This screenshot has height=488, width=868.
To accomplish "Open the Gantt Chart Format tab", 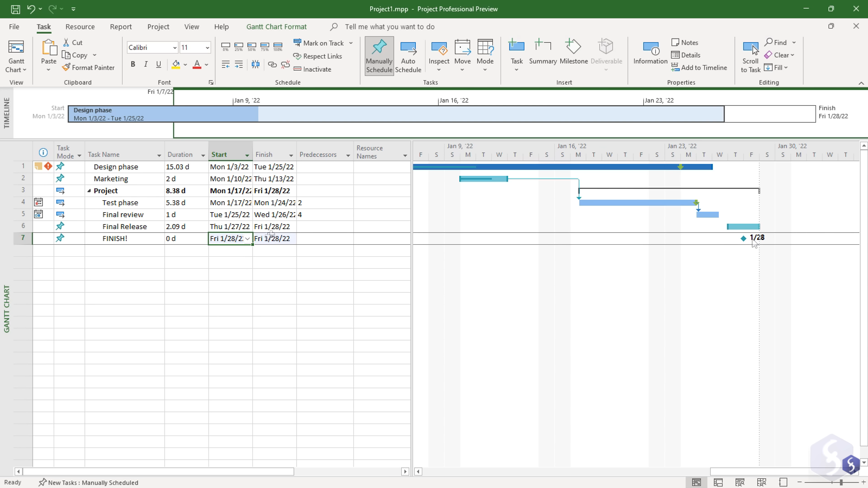I will (x=276, y=27).
